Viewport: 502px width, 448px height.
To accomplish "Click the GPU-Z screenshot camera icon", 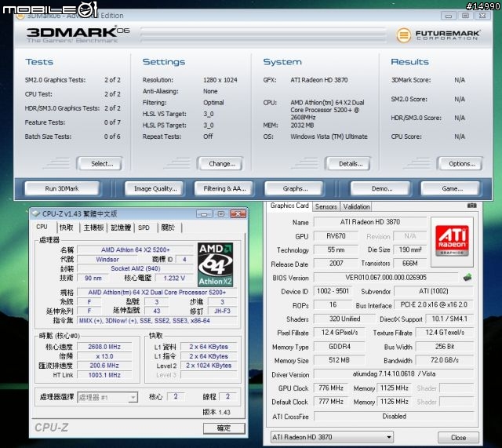I will coord(472,206).
